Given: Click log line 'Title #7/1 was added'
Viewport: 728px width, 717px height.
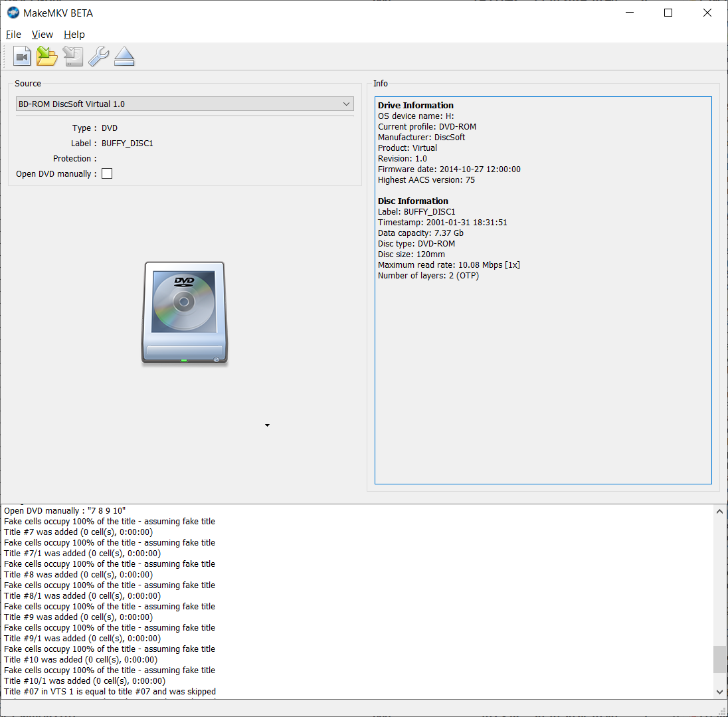Looking at the screenshot, I should pyautogui.click(x=82, y=554).
